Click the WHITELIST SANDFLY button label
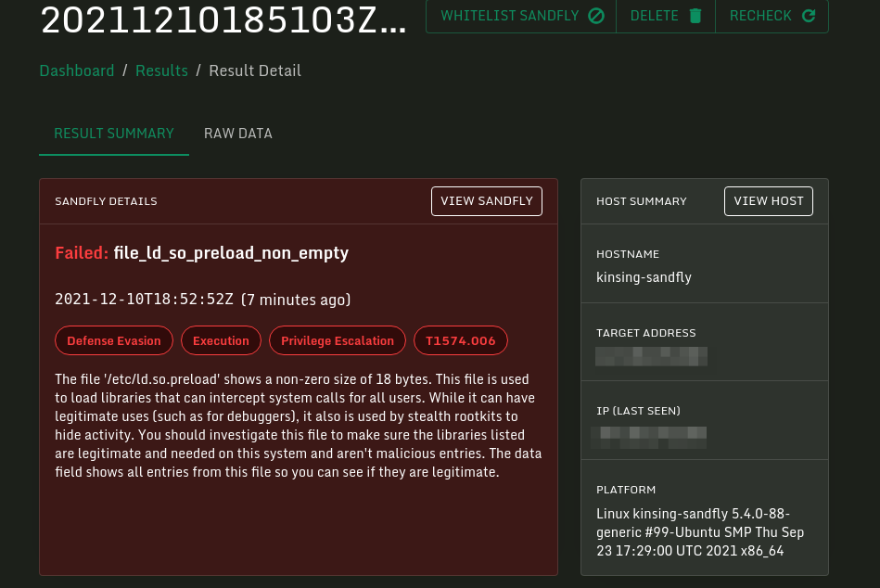This screenshot has width=880, height=588. 510,16
